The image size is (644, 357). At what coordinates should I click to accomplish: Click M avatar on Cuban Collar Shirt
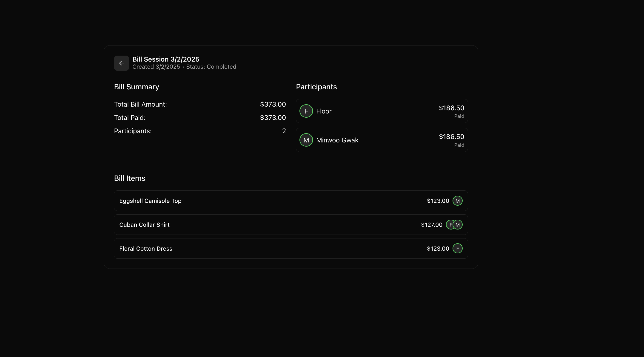(x=458, y=225)
